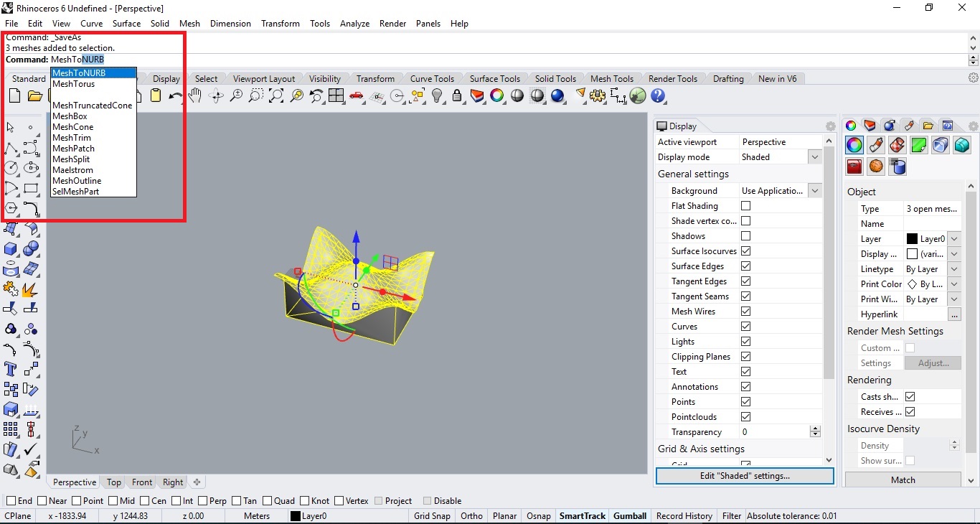Select the Box tool in the left sidebar
This screenshot has width=980, height=524.
tap(11, 249)
